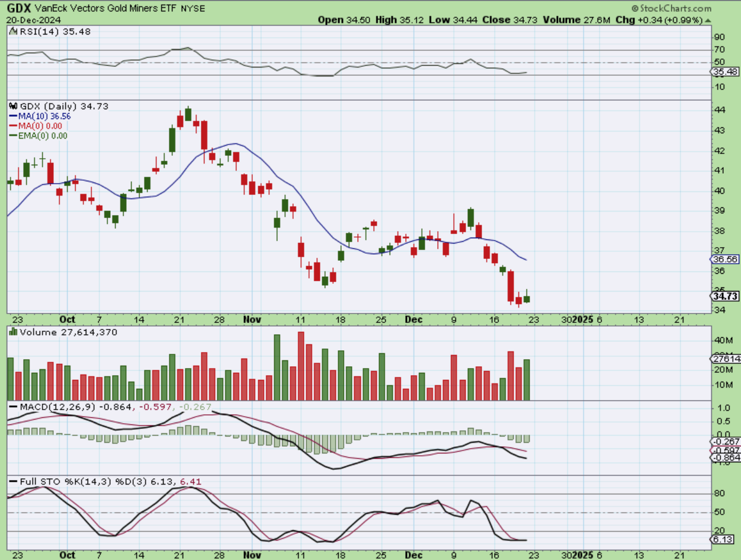Click the 90 label on RSI axis
The width and height of the screenshot is (741, 560).
719,37
